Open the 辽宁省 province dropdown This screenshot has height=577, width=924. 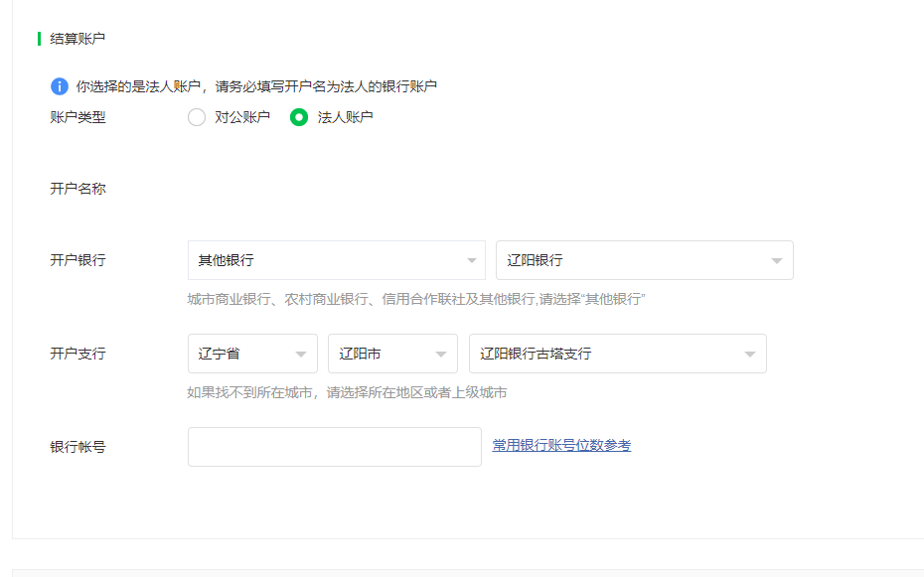tap(252, 354)
